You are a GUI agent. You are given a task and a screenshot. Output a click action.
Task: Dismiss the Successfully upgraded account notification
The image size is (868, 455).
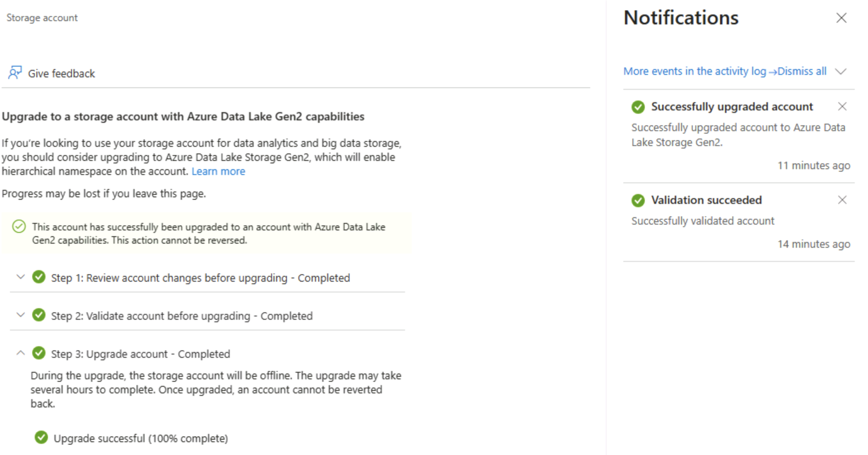pyautogui.click(x=842, y=107)
